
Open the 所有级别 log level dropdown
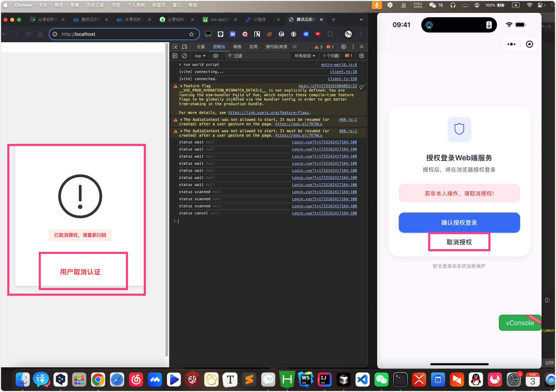(x=305, y=56)
